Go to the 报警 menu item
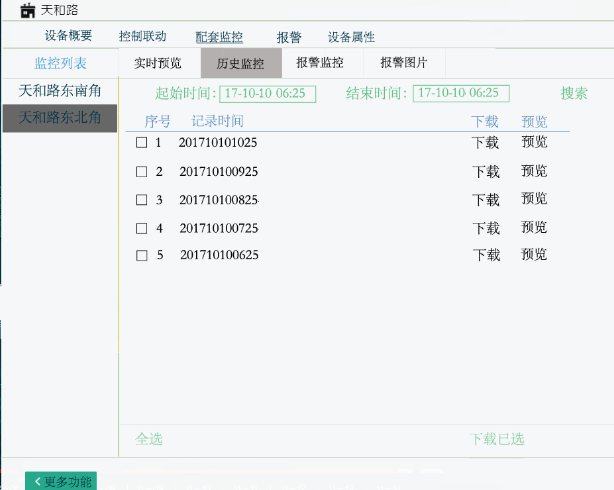The height and width of the screenshot is (490, 614). 289,37
